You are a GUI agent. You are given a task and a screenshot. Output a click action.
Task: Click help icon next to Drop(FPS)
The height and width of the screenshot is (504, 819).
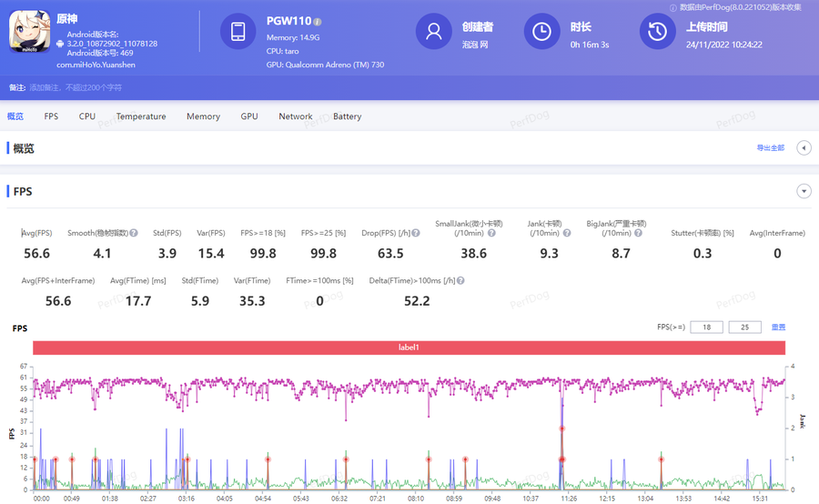tap(416, 233)
